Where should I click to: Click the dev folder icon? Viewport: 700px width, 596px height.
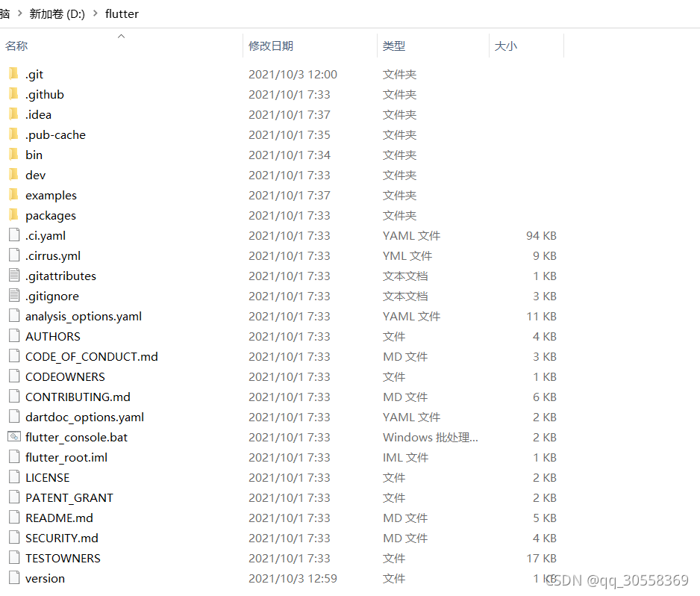[x=14, y=174]
